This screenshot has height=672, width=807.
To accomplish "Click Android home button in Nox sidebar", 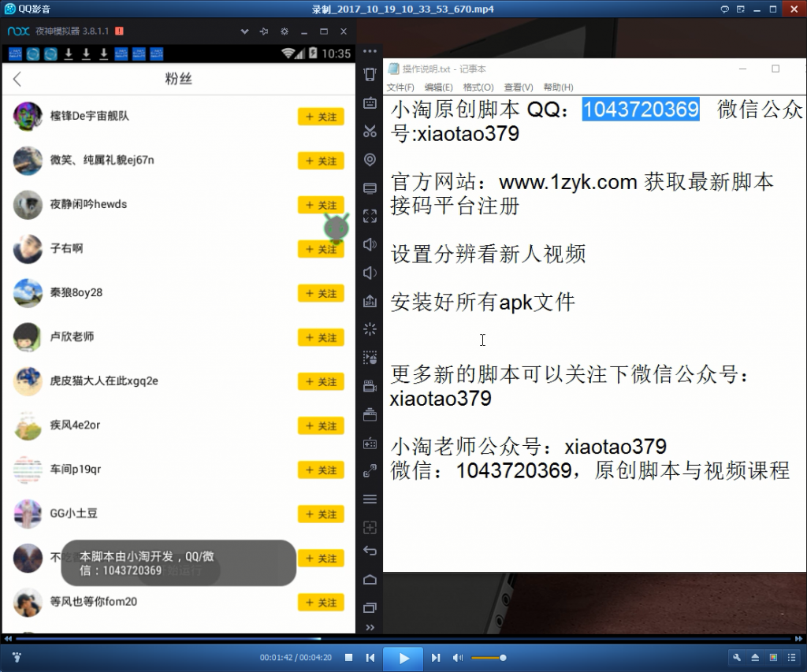I will 370,580.
